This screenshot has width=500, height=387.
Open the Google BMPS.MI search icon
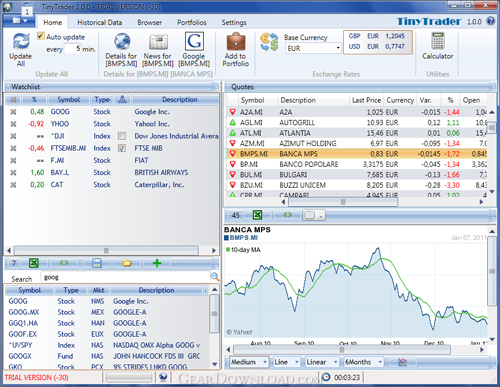coord(194,41)
